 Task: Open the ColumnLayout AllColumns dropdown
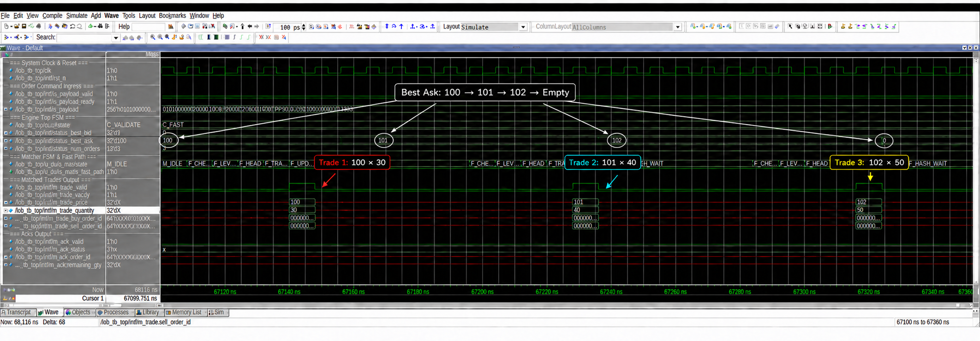[677, 27]
